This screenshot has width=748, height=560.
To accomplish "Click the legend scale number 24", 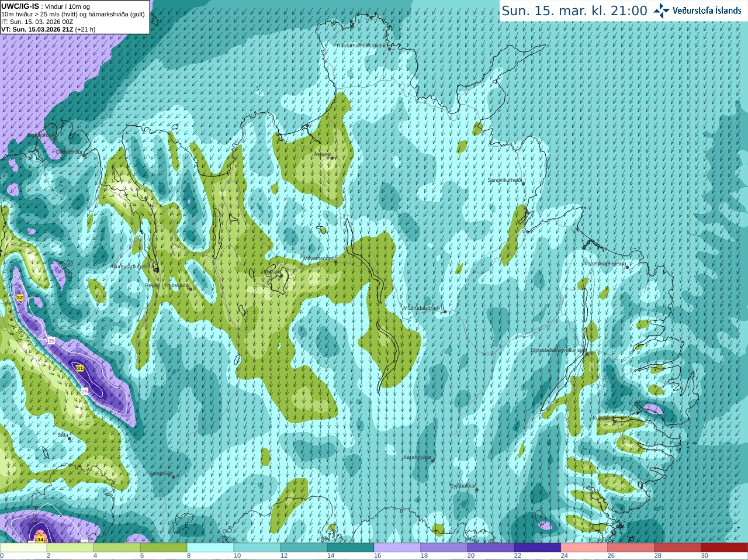I will [565, 556].
